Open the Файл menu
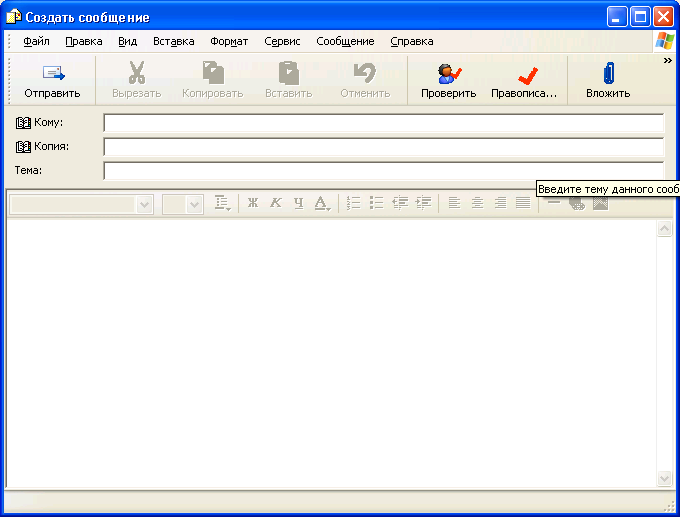The width and height of the screenshot is (680, 517). (36, 41)
